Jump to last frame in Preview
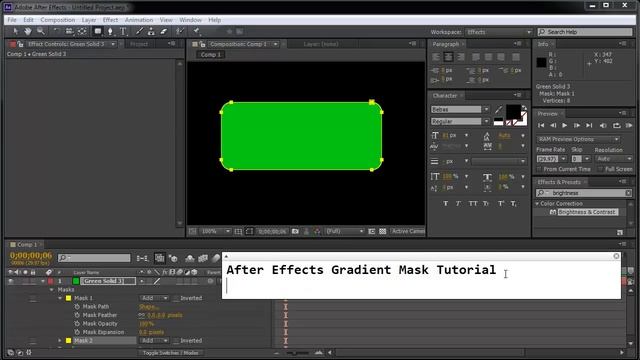The width and height of the screenshot is (640, 360). (x=589, y=126)
